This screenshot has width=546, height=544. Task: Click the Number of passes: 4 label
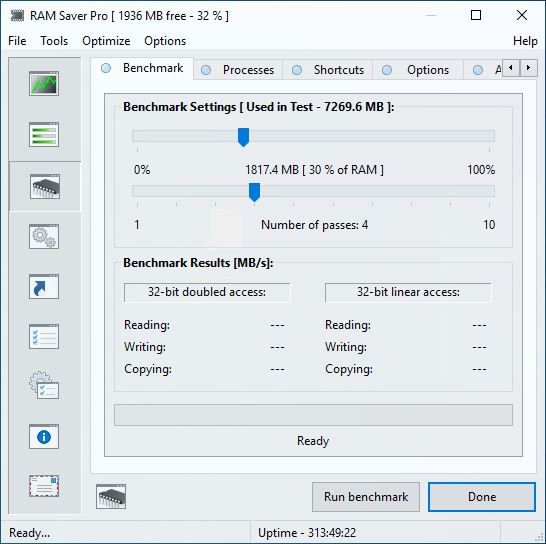click(314, 225)
